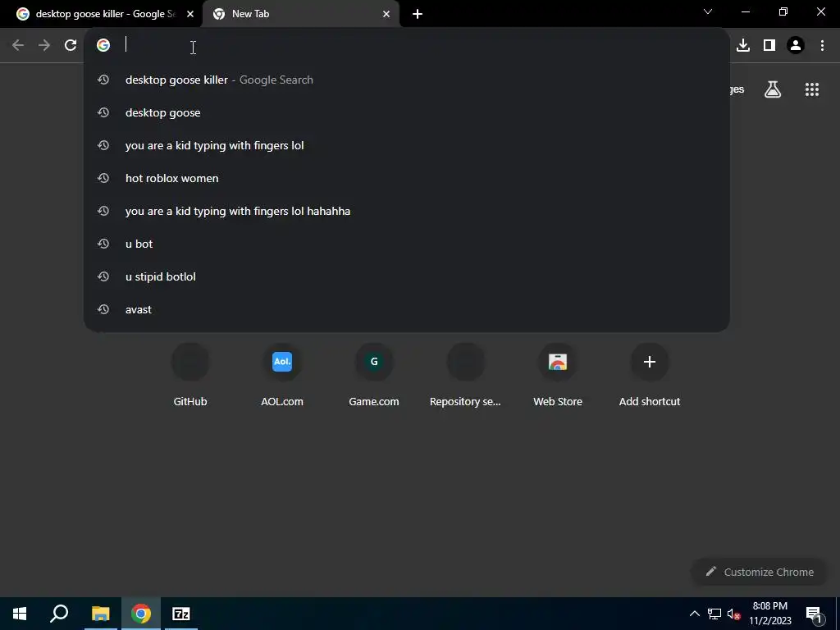Open the Chrome downloads icon
Viewport: 840px width, 630px height.
click(743, 45)
